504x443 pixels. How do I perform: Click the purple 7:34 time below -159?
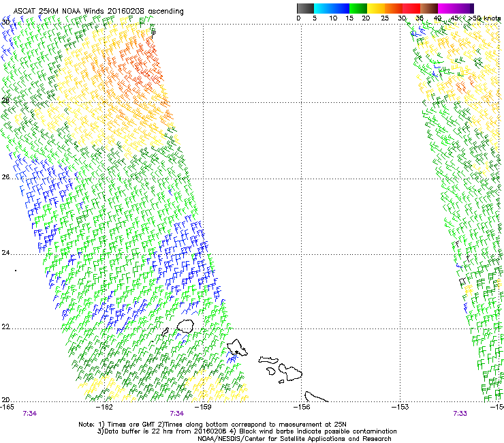(177, 414)
